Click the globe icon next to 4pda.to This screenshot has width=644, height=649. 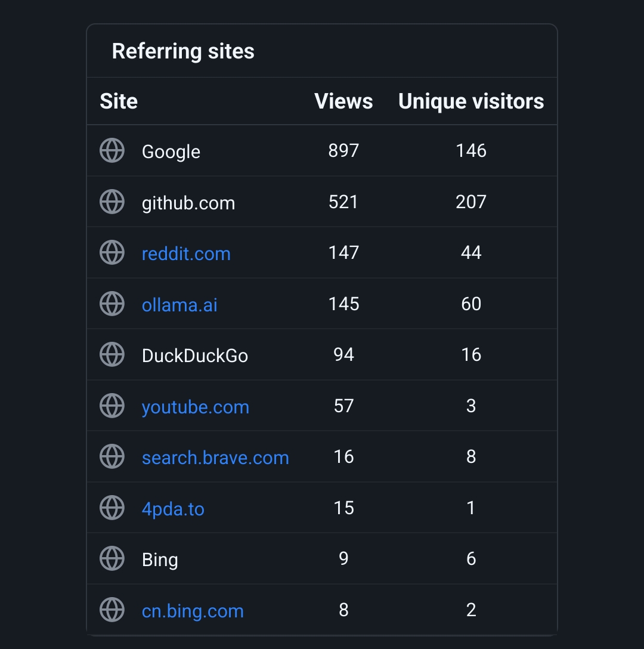[112, 508]
